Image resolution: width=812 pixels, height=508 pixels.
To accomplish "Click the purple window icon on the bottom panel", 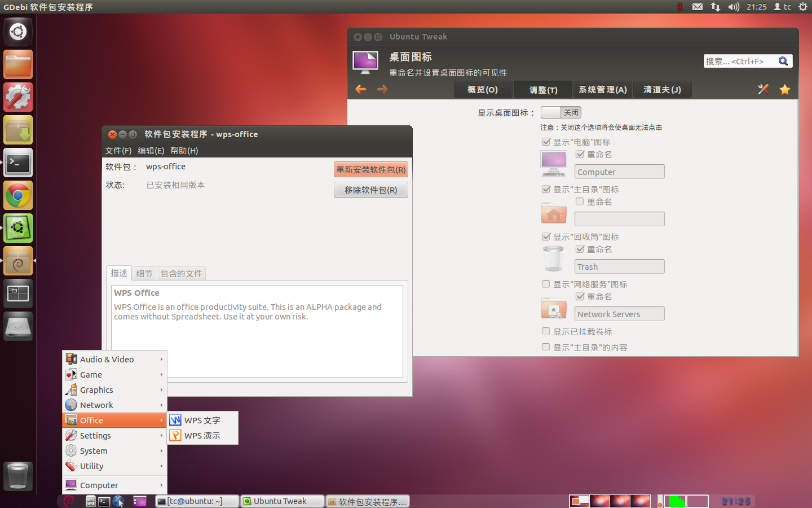I will pyautogui.click(x=140, y=501).
